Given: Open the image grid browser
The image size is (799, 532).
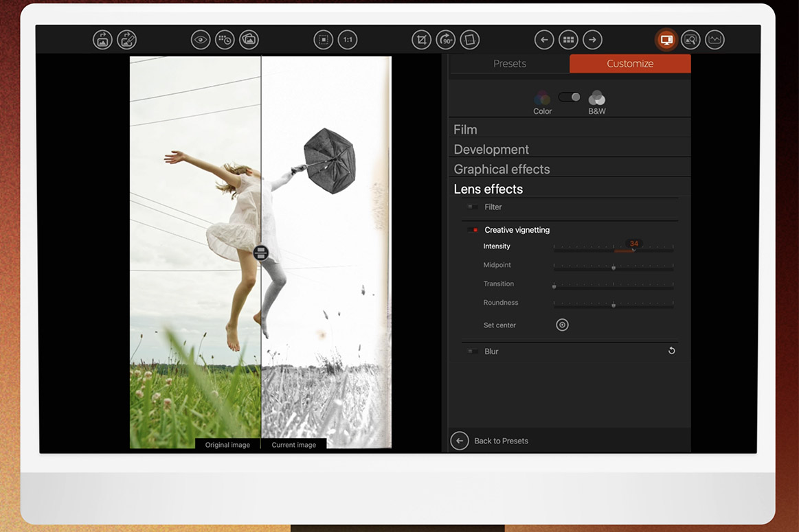Looking at the screenshot, I should click(568, 40).
